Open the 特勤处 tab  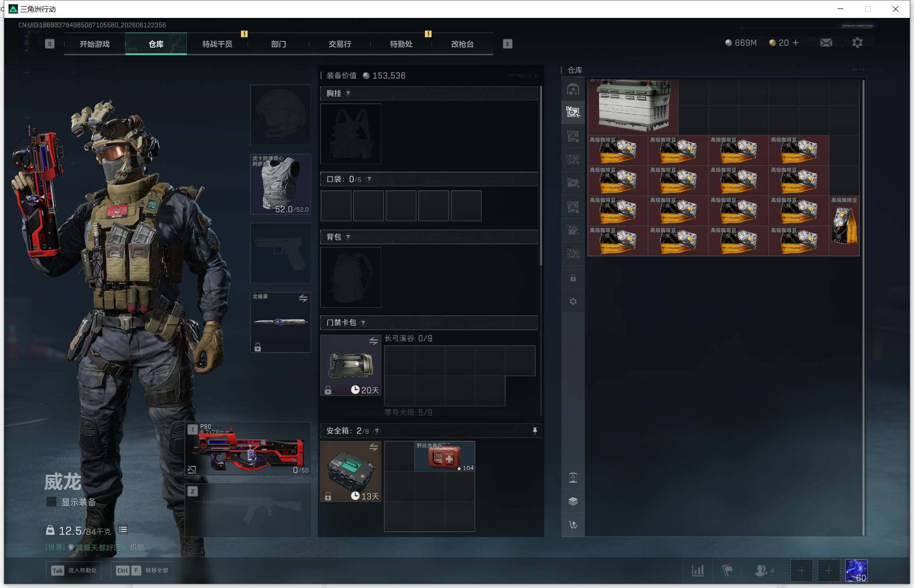click(401, 44)
